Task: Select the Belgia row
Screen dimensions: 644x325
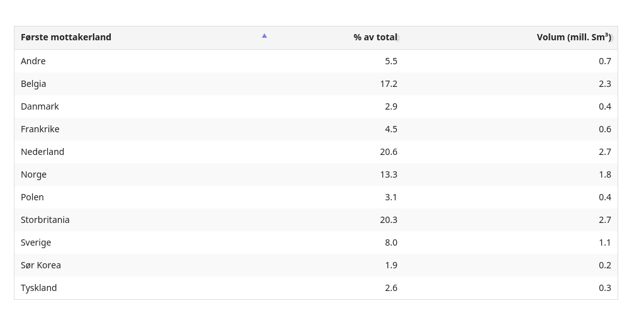Action: tap(33, 84)
